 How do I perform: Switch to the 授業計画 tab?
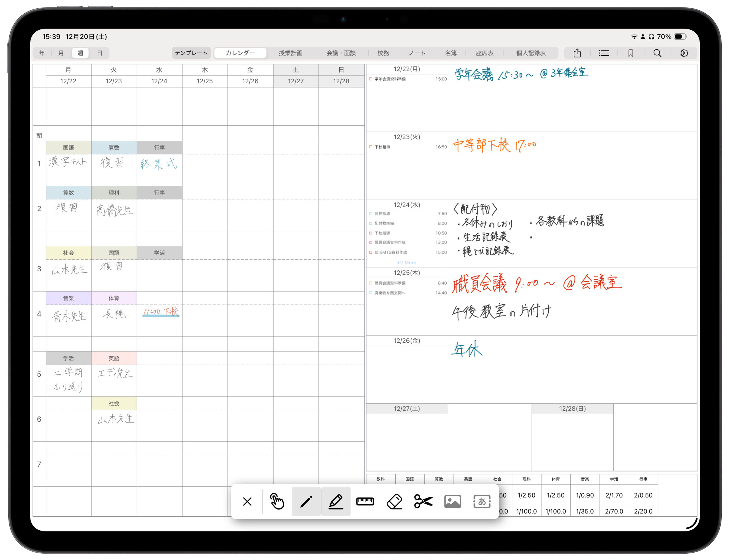(x=291, y=53)
